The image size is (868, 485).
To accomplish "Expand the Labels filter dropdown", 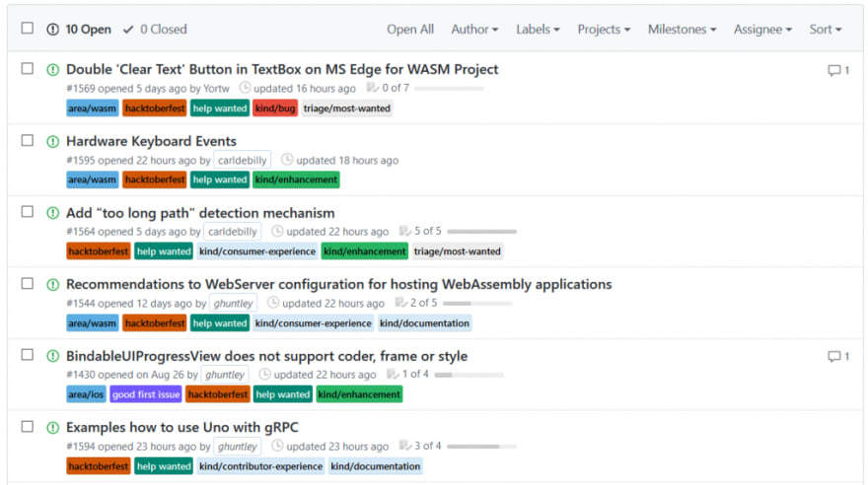I will point(538,30).
